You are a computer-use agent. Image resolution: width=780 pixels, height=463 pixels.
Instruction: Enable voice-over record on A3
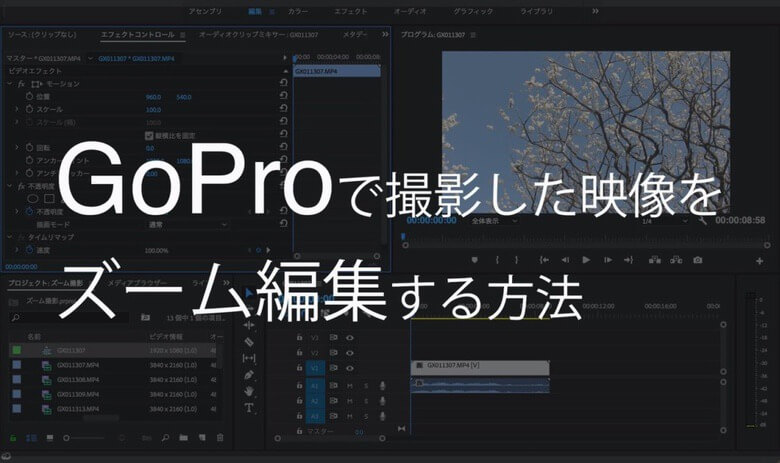[382, 416]
